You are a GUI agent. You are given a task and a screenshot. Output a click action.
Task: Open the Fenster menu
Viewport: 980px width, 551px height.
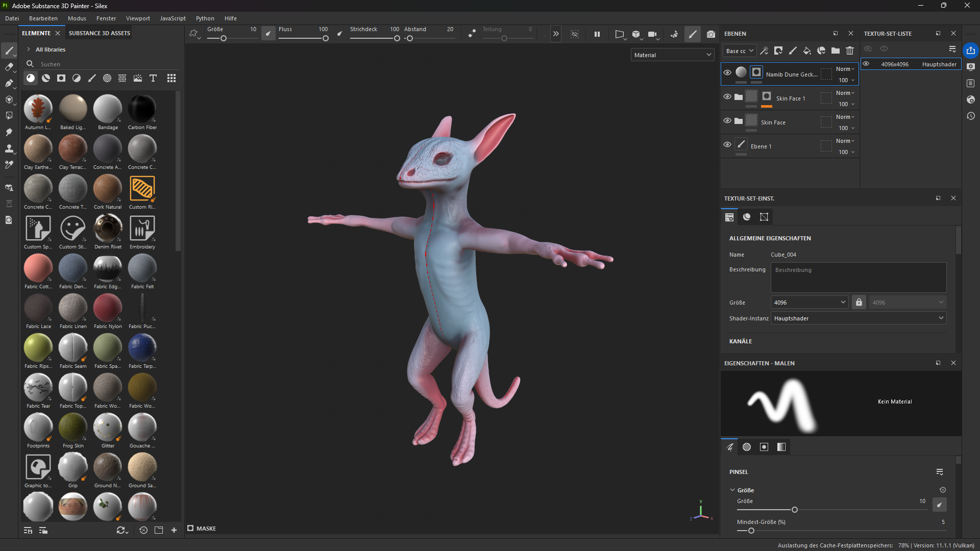pos(106,18)
